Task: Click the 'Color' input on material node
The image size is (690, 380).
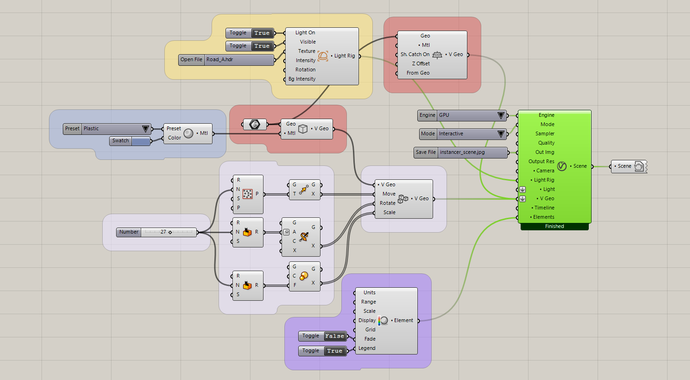Action: 174,138
